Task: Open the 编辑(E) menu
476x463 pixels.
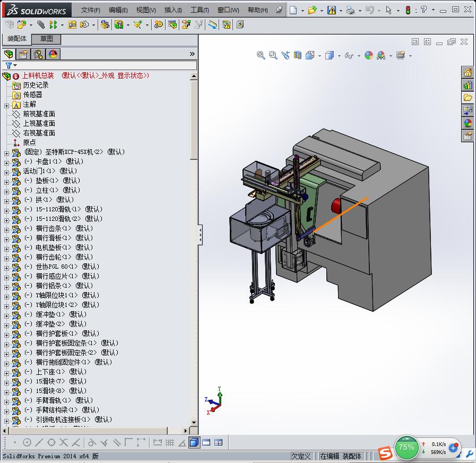Action: pos(118,10)
